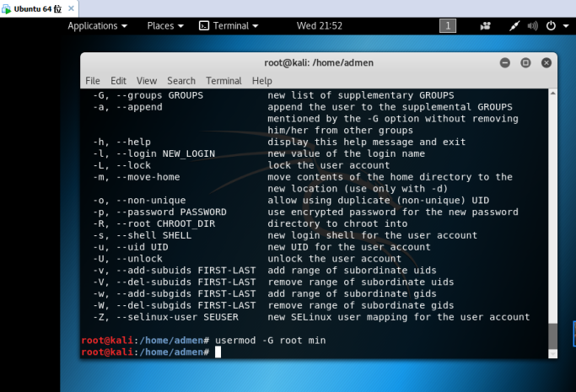Click '--del-subuids FIRST-LAST' option text
576x392 pixels.
[x=186, y=282]
